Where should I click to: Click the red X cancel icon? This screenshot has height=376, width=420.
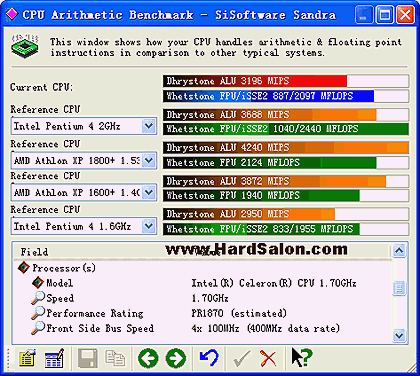point(268,358)
